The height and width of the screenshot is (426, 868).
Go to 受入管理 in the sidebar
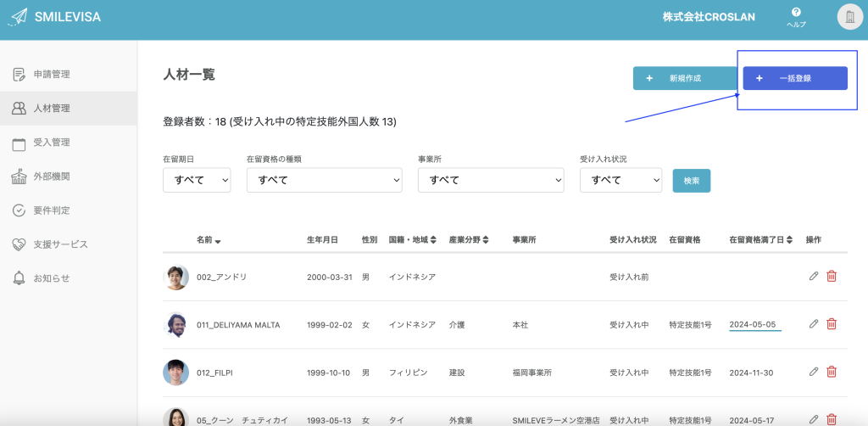69,143
